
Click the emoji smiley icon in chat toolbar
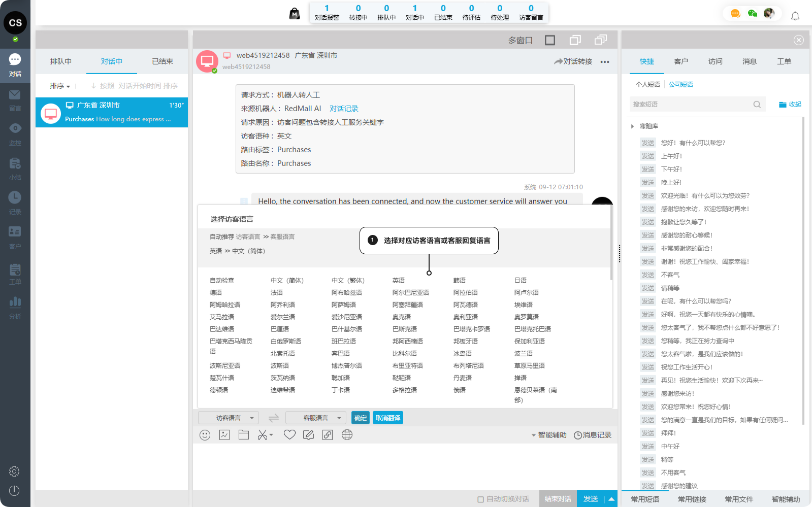(x=205, y=435)
